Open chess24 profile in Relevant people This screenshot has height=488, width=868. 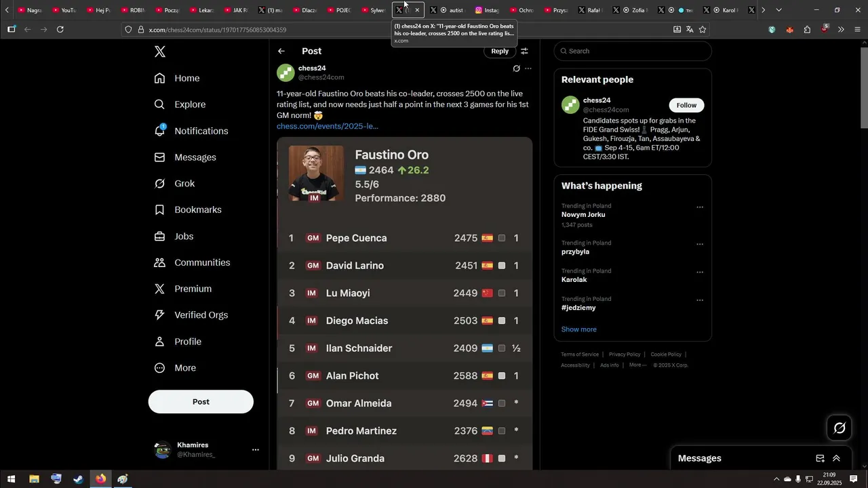(x=597, y=100)
